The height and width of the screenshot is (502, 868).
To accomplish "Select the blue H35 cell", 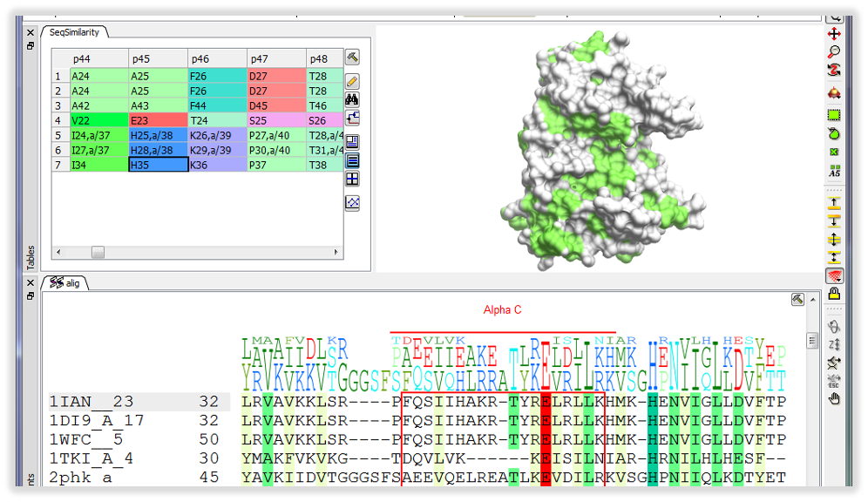I will 159,165.
